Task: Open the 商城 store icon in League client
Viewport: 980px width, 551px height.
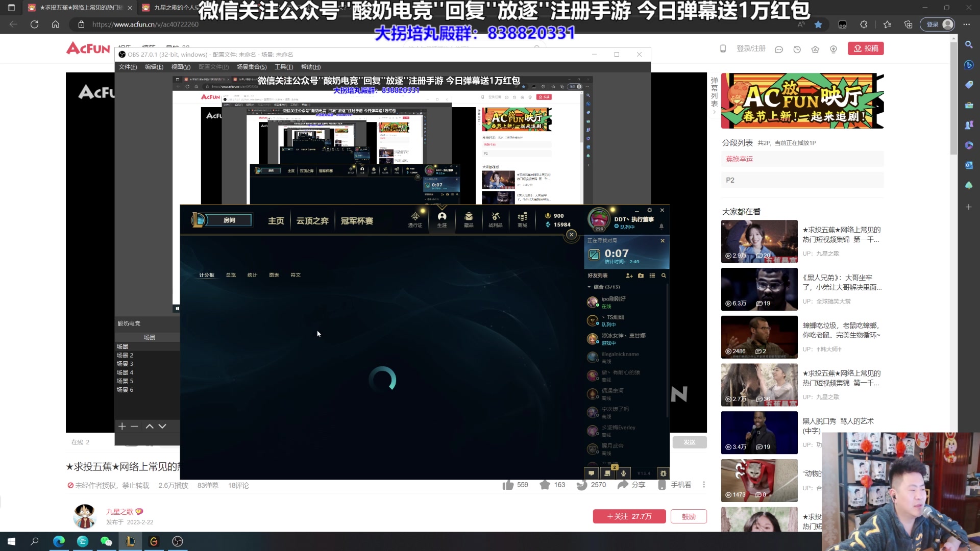Action: tap(522, 219)
